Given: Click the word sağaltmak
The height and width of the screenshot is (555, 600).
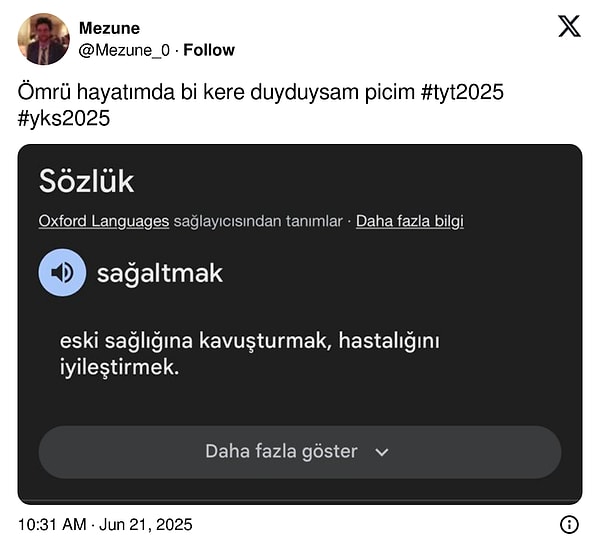Looking at the screenshot, I should click(x=159, y=273).
